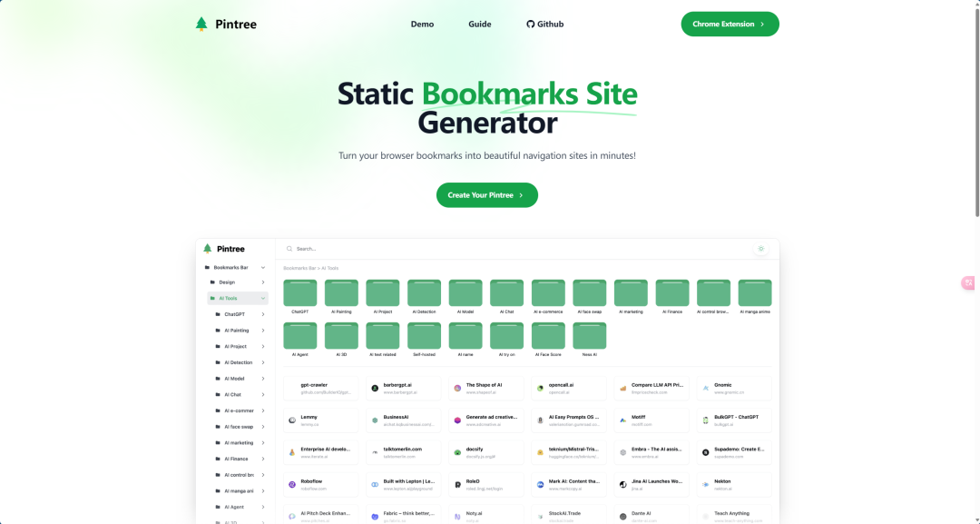
Task: Open the AI e-commerce folder icon in grid
Action: [x=548, y=292]
